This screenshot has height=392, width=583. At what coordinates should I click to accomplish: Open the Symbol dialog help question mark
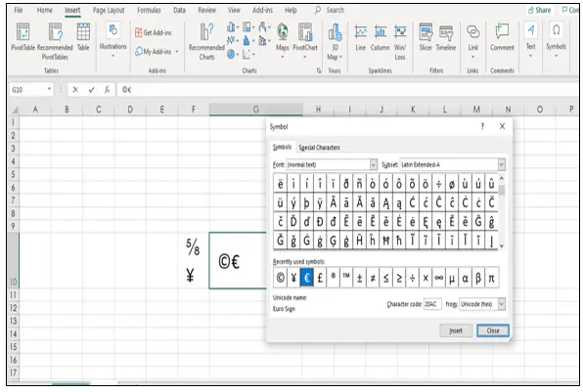[482, 126]
